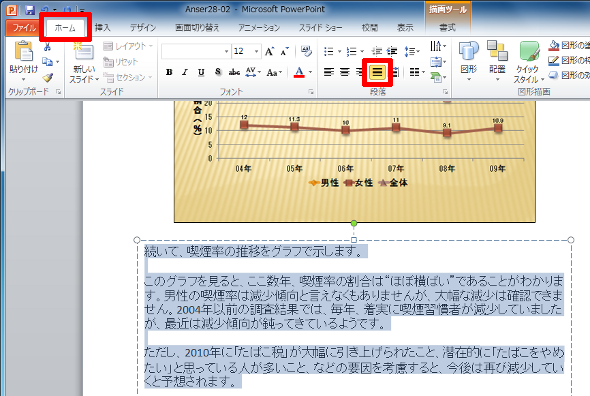590x396 pixels.
Task: Cut the selection with the scissors icon
Action: click(x=47, y=47)
